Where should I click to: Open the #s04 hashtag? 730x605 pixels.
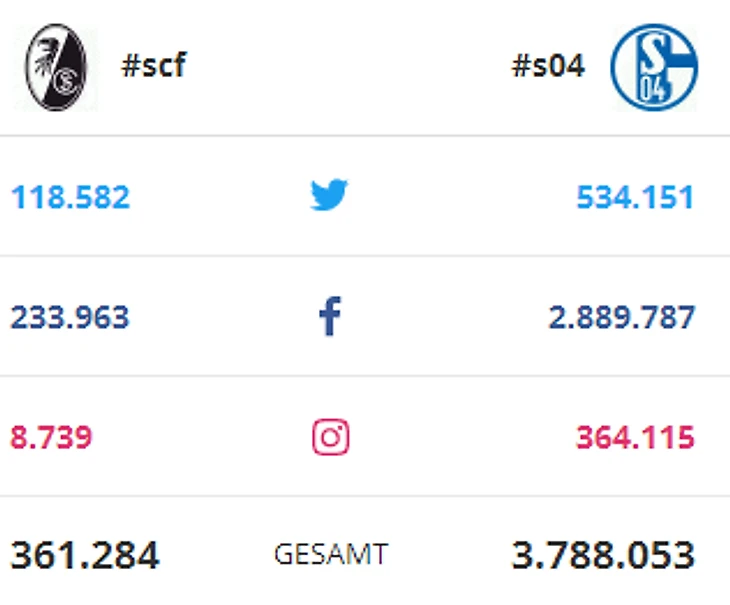pos(547,67)
